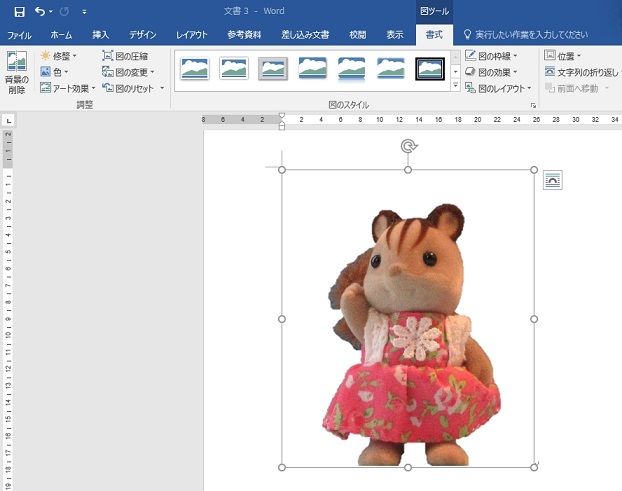Image resolution: width=622 pixels, height=491 pixels.
Task: Open the 図のリセット dropdown arrow
Action: click(162, 88)
